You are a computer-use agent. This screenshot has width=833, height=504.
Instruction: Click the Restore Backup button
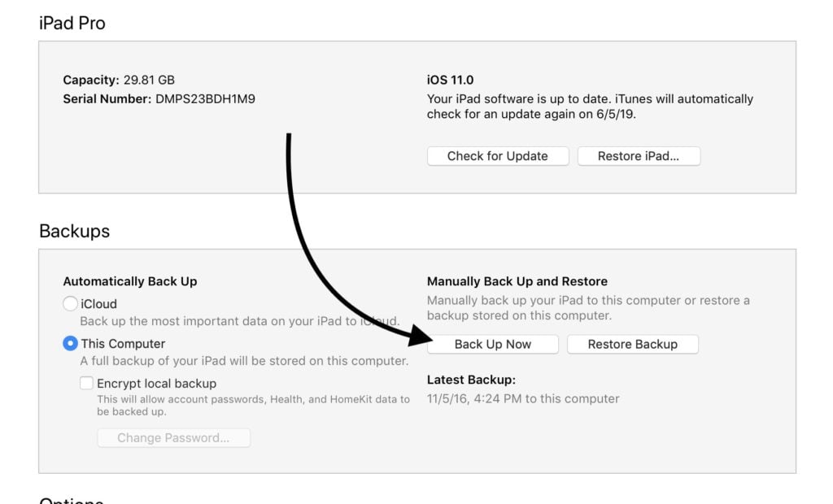[632, 344]
